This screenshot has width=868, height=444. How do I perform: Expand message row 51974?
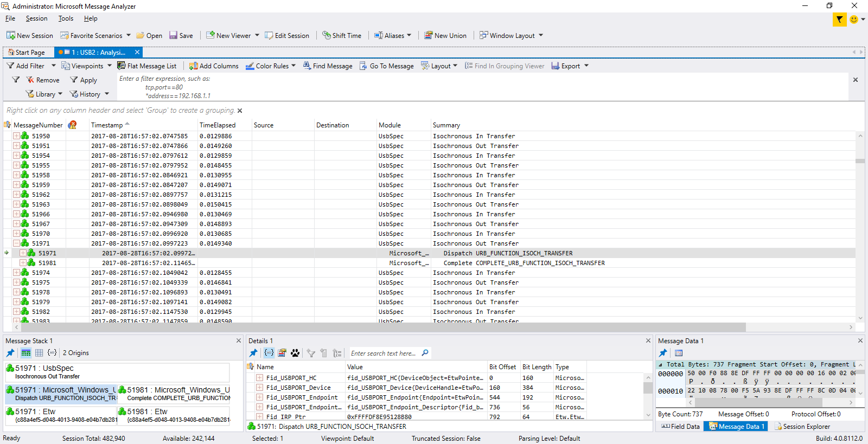pyautogui.click(x=16, y=273)
